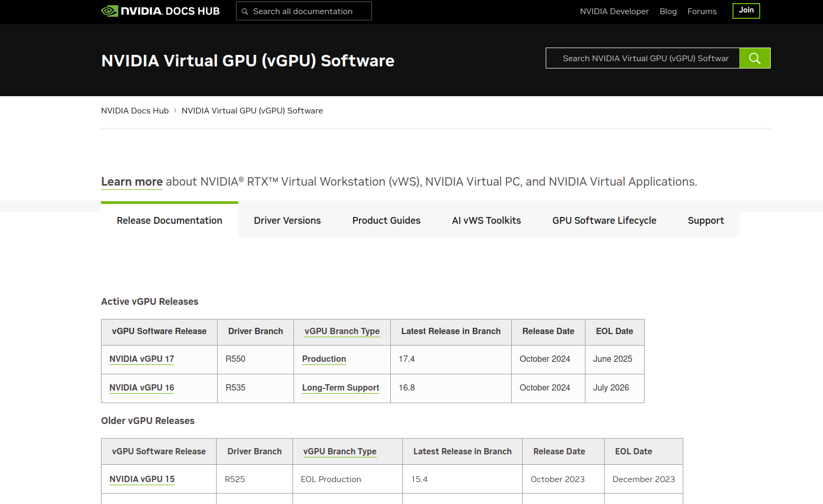Click the R535 driver branch cell
This screenshot has height=504, width=823.
coord(255,388)
